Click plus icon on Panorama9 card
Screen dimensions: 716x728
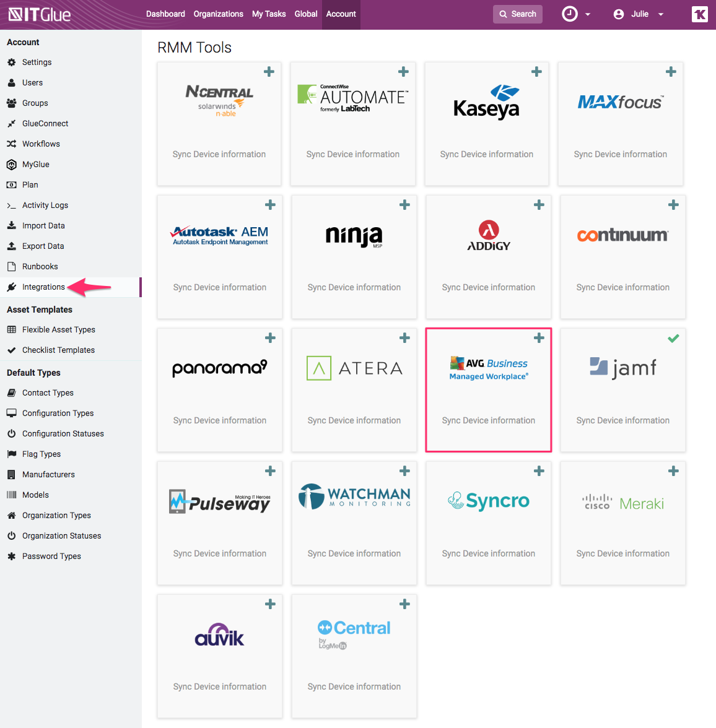(270, 338)
